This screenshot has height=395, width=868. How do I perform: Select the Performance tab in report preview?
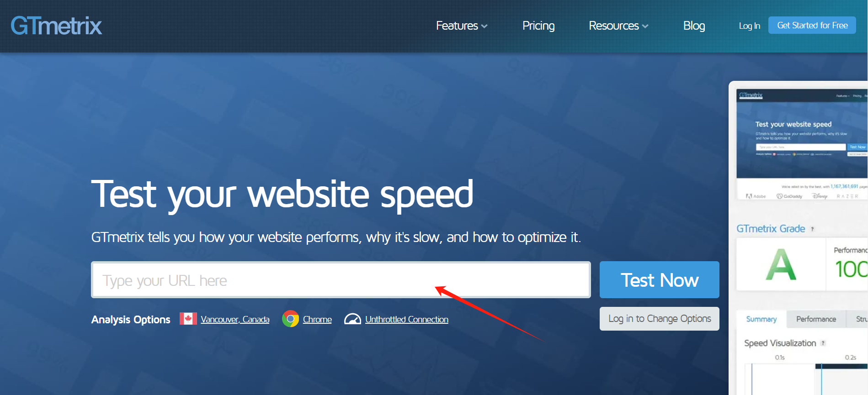pos(816,319)
